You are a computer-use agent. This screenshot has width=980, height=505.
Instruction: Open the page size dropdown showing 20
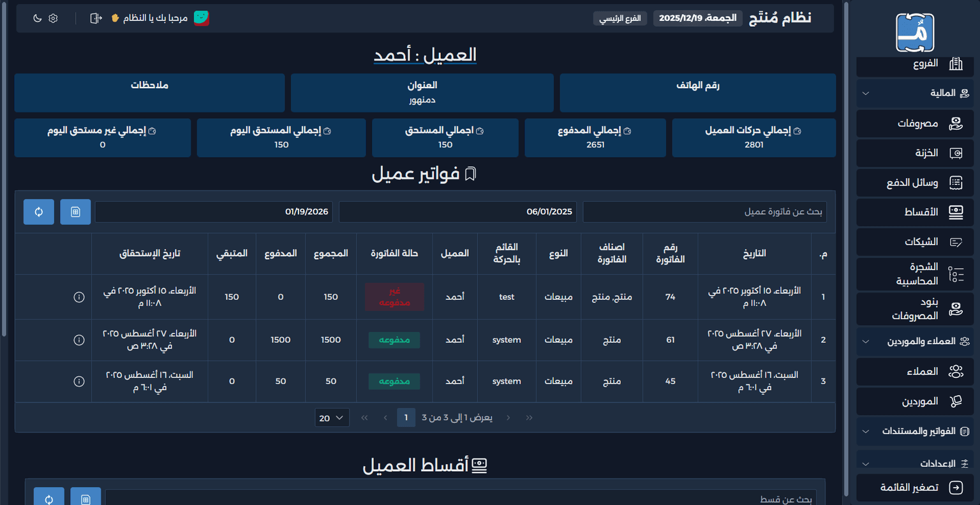point(332,417)
